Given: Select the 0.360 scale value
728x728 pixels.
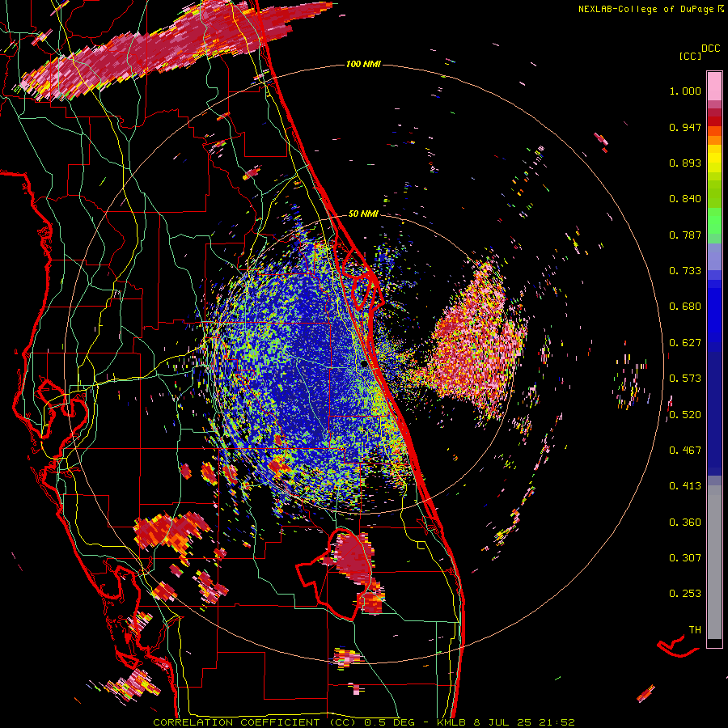Looking at the screenshot, I should pos(685,523).
